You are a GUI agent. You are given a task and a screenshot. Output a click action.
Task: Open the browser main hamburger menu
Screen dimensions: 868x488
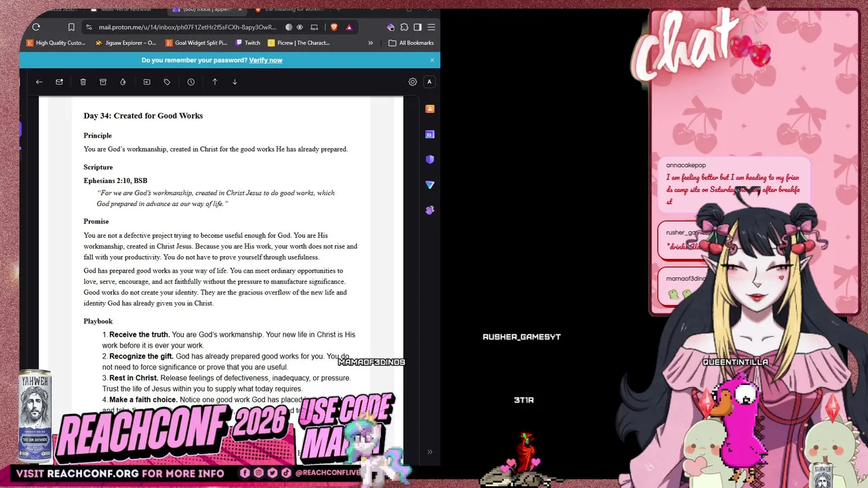[x=431, y=27]
